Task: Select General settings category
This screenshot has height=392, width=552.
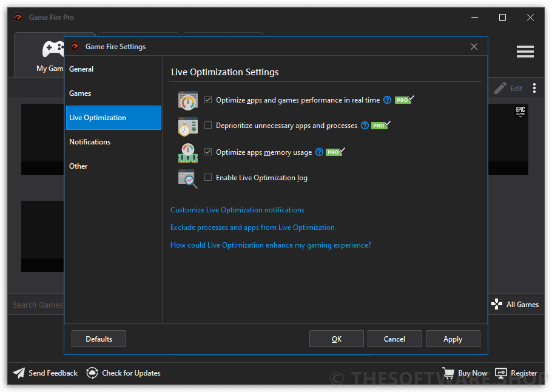Action: (113, 69)
